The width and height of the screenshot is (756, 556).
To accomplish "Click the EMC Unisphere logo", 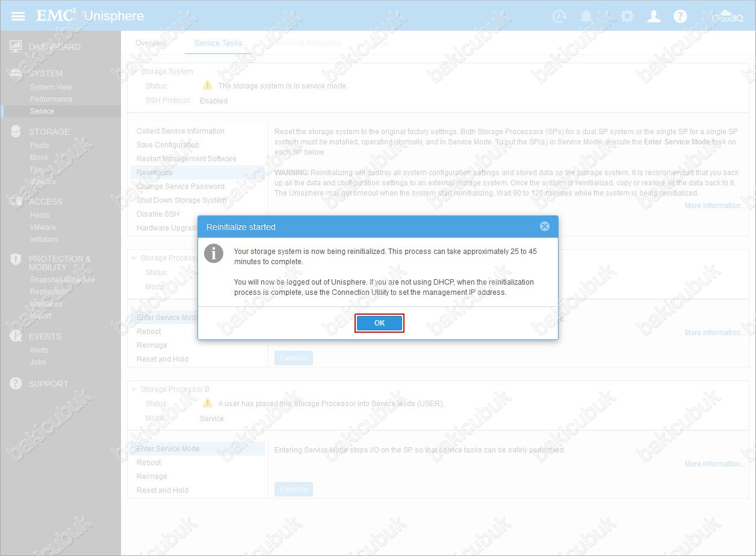I will click(90, 16).
